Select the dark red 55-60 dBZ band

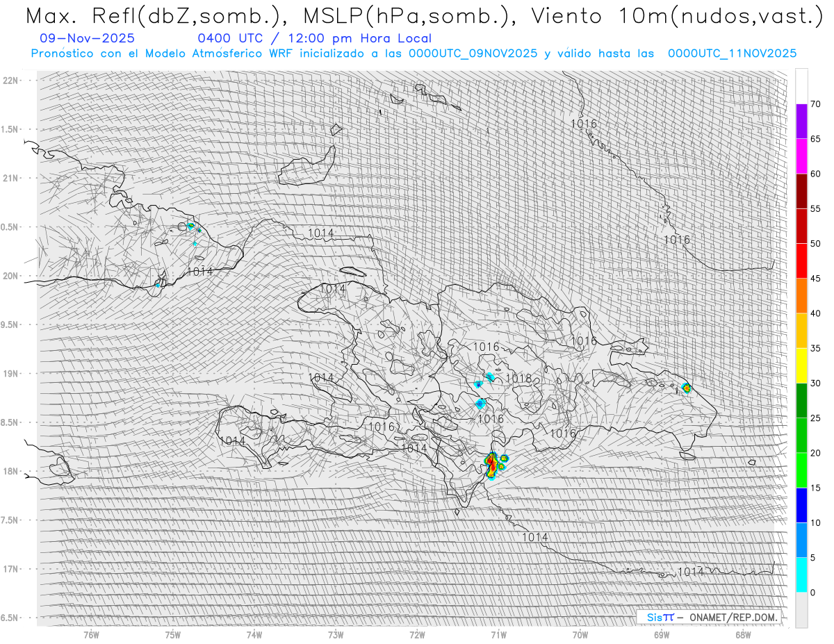[x=801, y=191]
